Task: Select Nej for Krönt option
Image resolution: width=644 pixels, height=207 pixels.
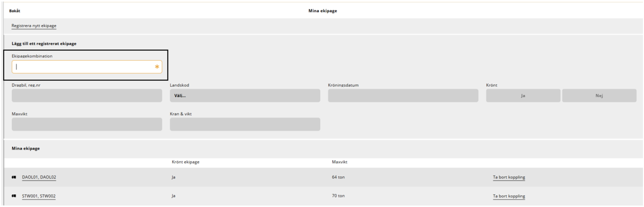Action: coord(599,95)
